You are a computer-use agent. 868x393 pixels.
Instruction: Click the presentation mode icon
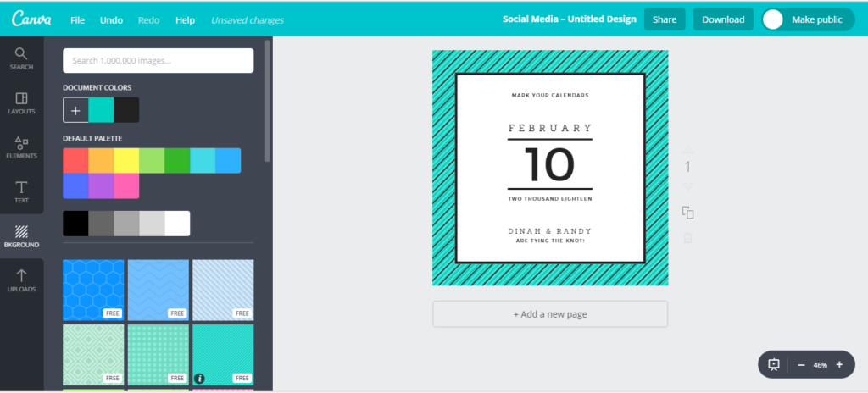774,364
